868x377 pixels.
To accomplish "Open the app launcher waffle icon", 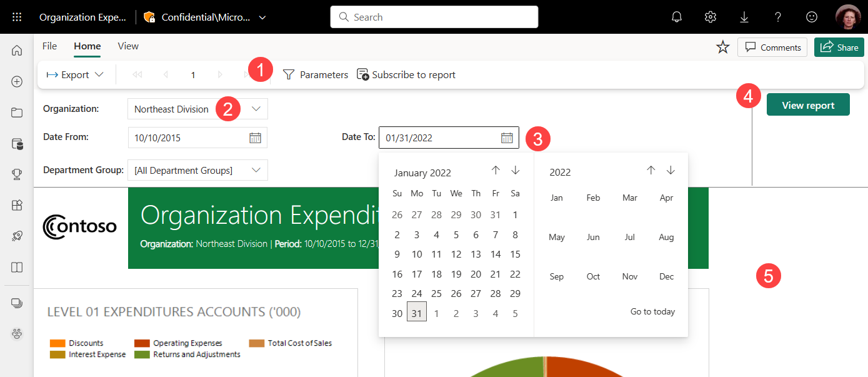I will tap(17, 18).
